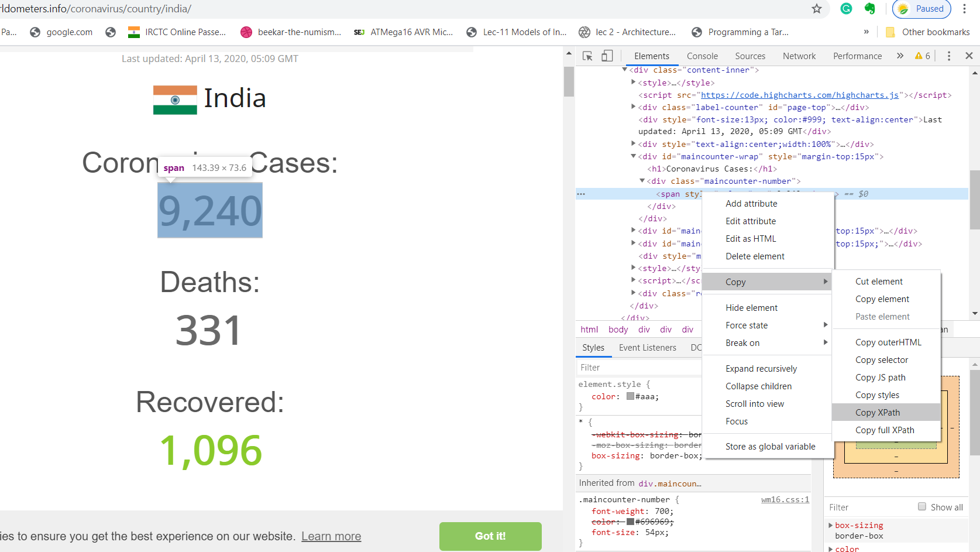Open the lec 2 - Architecture bookmark
The width and height of the screenshot is (980, 552).
tap(627, 32)
